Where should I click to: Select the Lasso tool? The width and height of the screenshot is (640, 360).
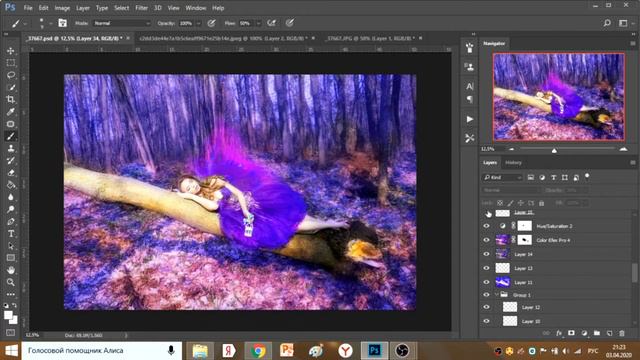(11, 75)
